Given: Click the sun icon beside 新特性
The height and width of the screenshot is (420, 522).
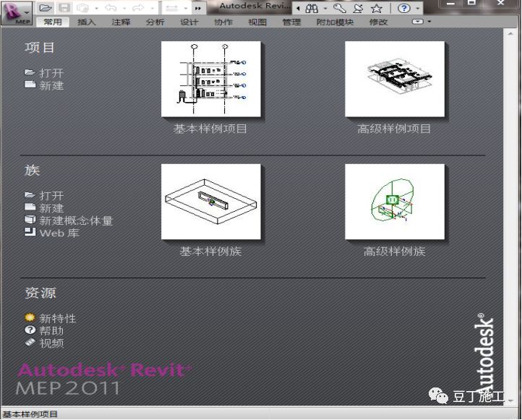Looking at the screenshot, I should coord(30,317).
